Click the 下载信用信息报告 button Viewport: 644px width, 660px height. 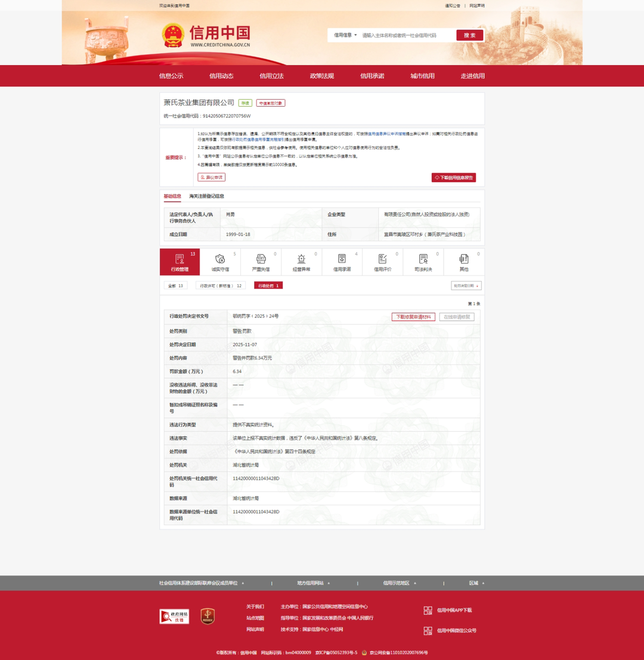453,178
